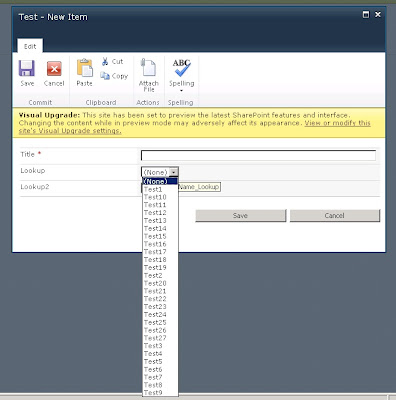Screen dimensions: 396x400
Task: Choose Test9 from the Lookup list
Action: (x=160, y=393)
